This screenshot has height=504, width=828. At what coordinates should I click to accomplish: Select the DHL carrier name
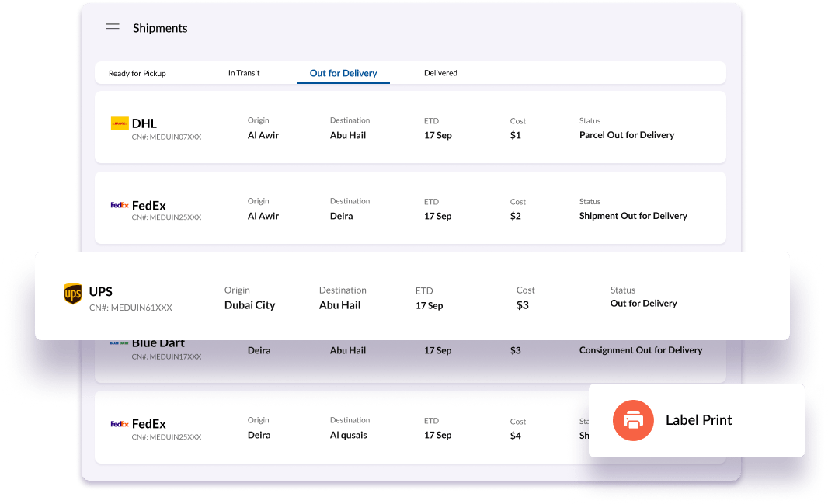point(144,123)
